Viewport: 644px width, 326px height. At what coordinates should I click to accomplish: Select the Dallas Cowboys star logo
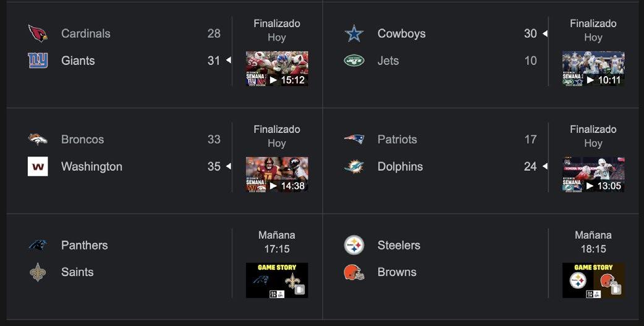pos(354,33)
